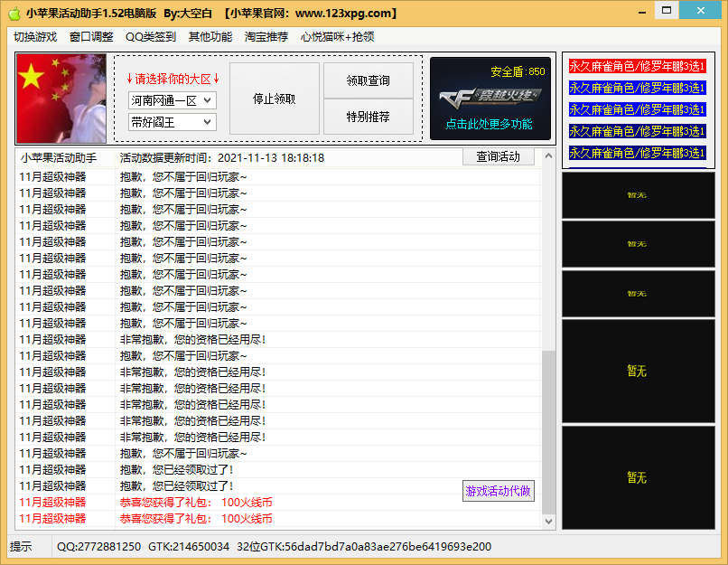
Task: Click the 游戏活动代做 button
Action: (x=498, y=490)
